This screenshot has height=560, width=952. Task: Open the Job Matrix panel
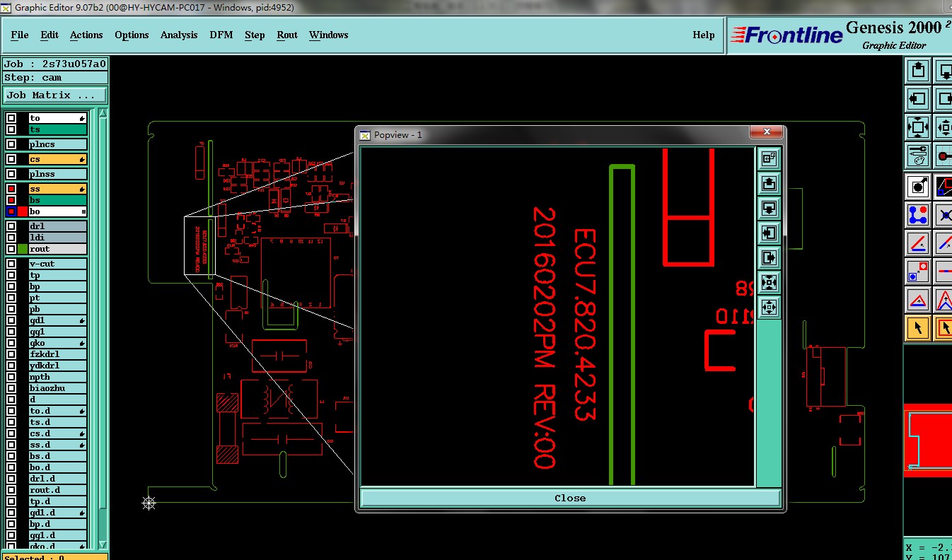tap(55, 95)
